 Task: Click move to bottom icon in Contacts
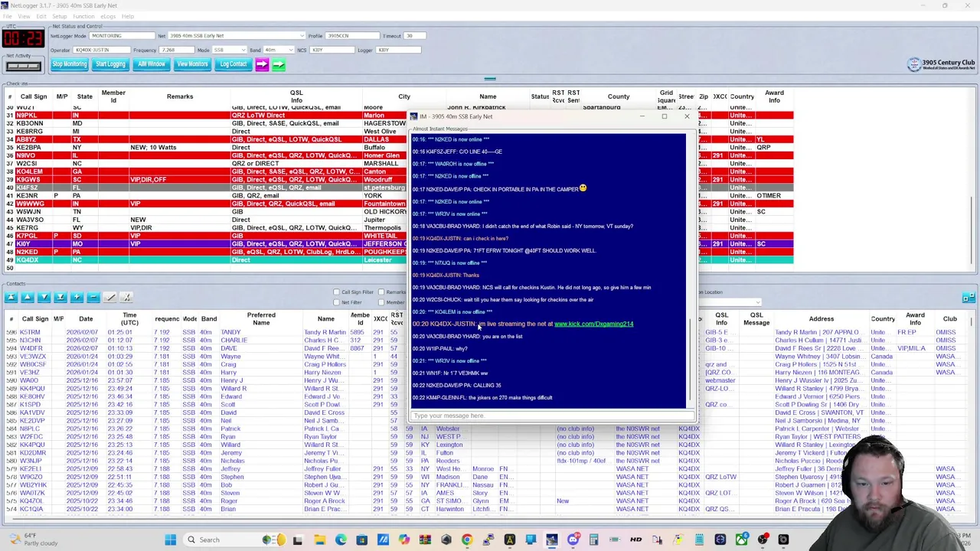pyautogui.click(x=60, y=297)
